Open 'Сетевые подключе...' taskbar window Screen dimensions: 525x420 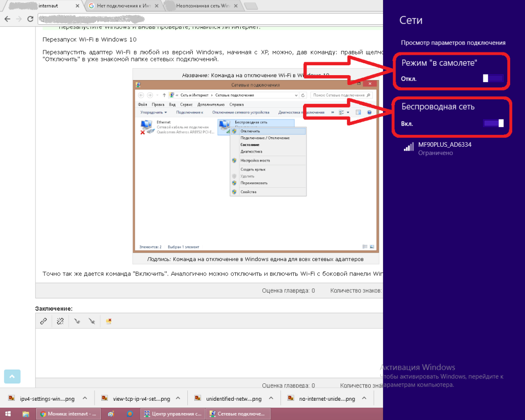coord(238,414)
